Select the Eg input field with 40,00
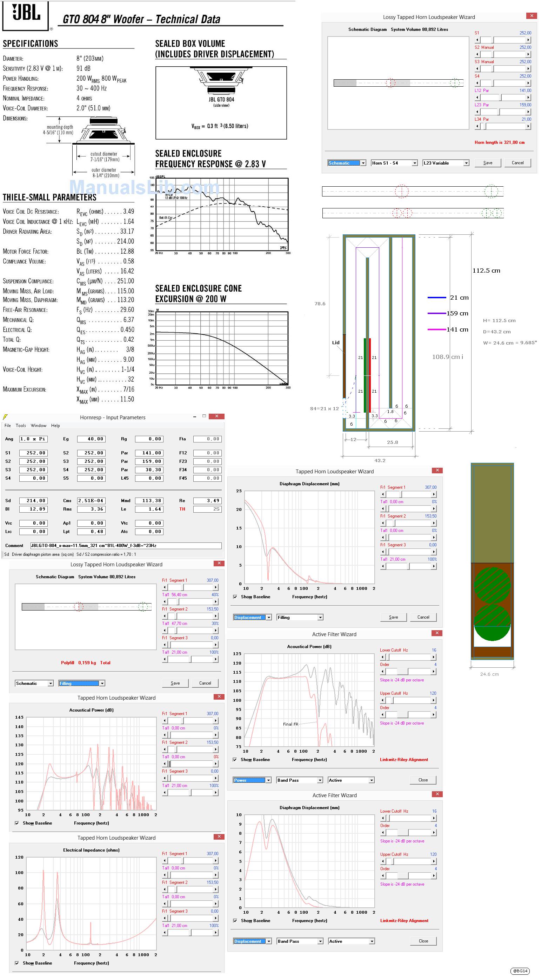The width and height of the screenshot is (548, 980). (91, 439)
